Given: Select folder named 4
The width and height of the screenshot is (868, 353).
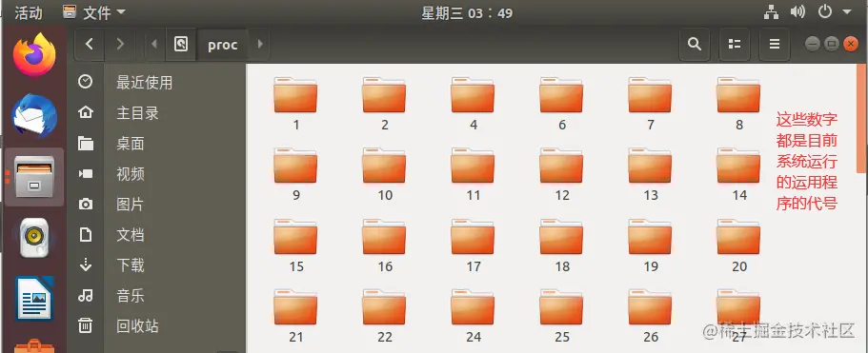Looking at the screenshot, I should tap(473, 104).
